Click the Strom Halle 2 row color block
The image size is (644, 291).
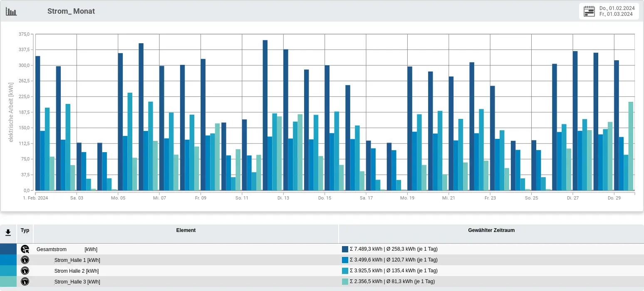tap(8, 271)
